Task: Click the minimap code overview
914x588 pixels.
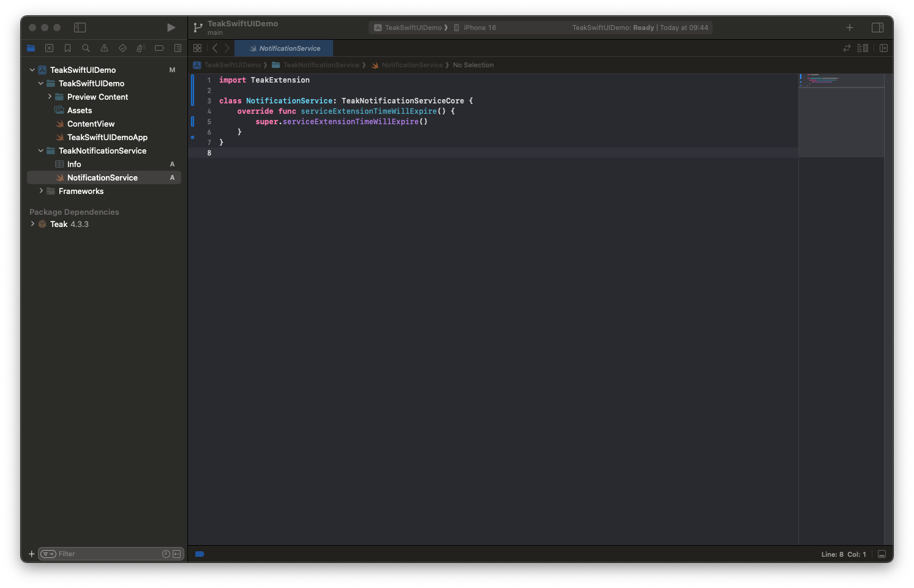Action: (841, 115)
